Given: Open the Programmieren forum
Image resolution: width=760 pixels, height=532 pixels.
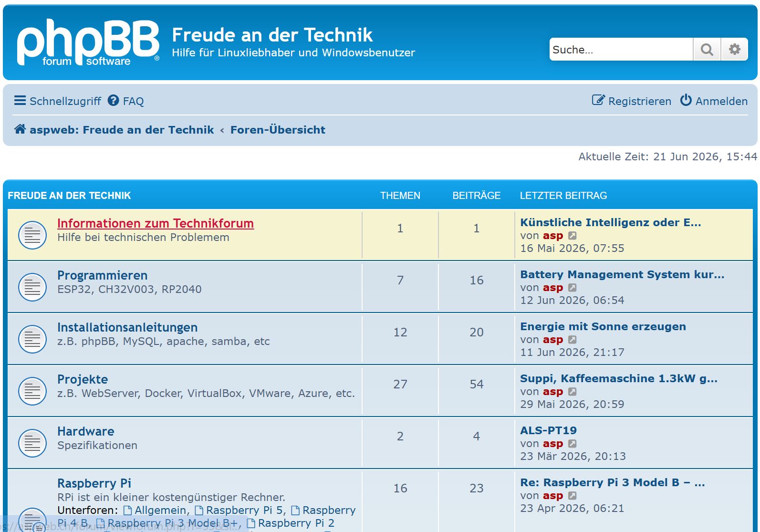Looking at the screenshot, I should (x=103, y=275).
